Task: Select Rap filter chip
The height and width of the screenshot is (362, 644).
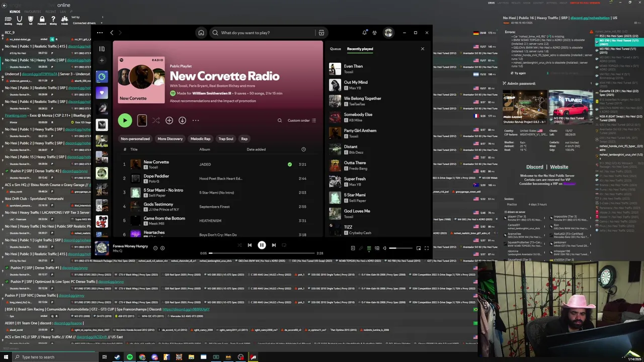Action: pos(244,139)
